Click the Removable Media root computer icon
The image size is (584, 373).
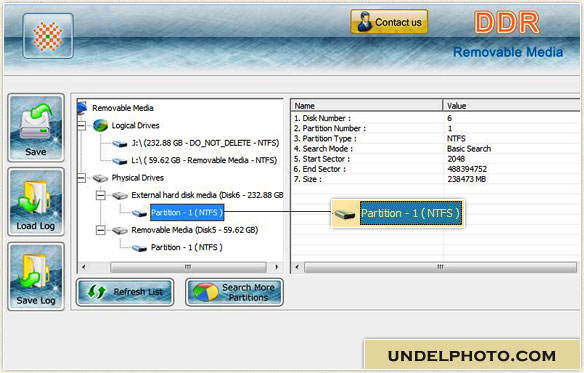point(82,108)
